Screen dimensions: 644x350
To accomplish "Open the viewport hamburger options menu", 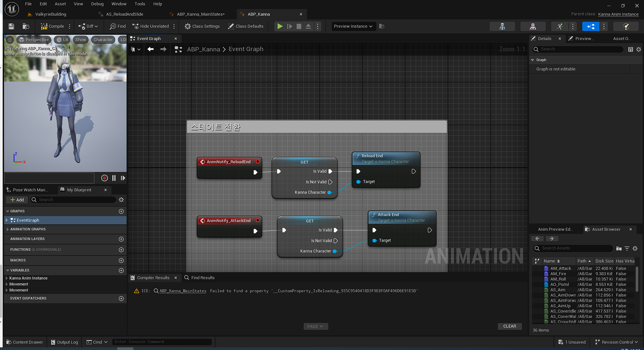I will (x=10, y=40).
